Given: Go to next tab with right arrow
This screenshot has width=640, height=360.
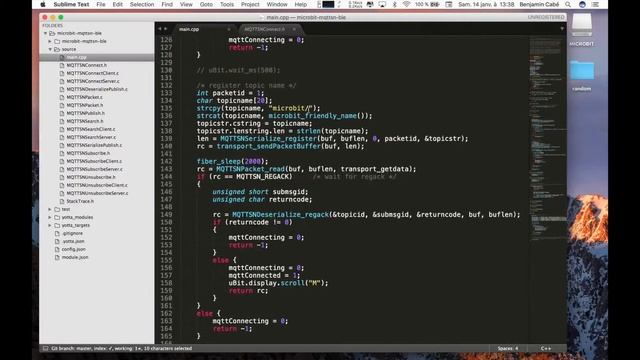Looking at the screenshot, I should [x=165, y=29].
